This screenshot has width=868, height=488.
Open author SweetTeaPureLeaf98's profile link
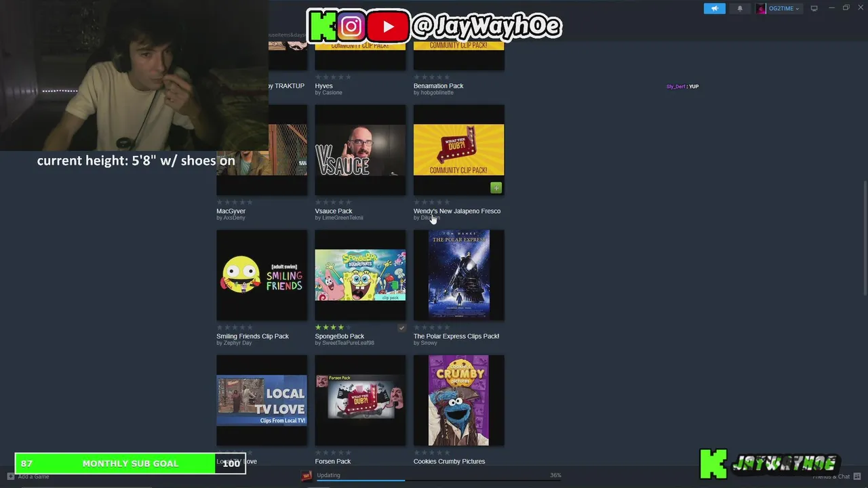pos(348,343)
